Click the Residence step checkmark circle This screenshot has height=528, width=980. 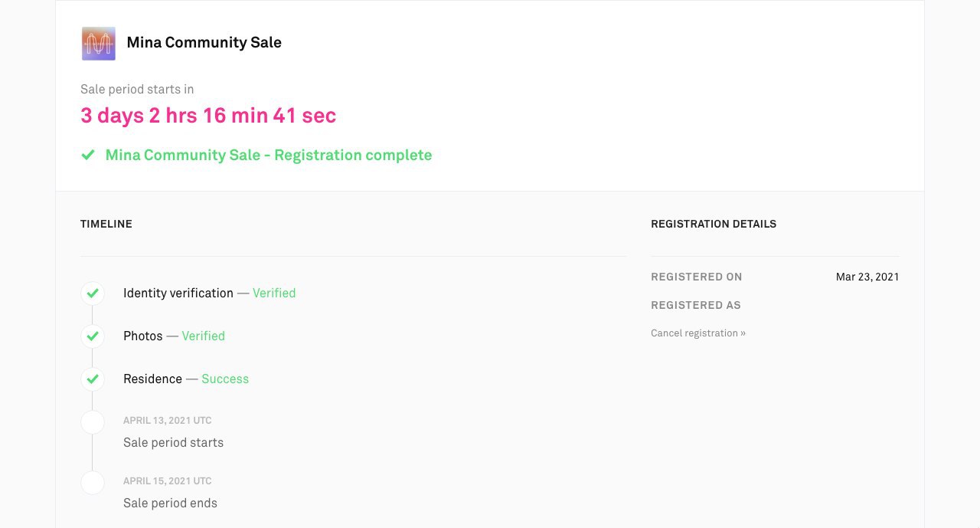pos(93,379)
